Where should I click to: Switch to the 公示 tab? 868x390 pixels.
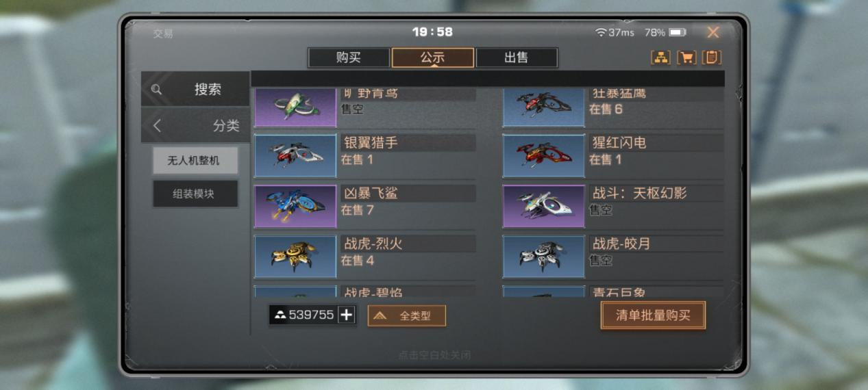pos(432,57)
